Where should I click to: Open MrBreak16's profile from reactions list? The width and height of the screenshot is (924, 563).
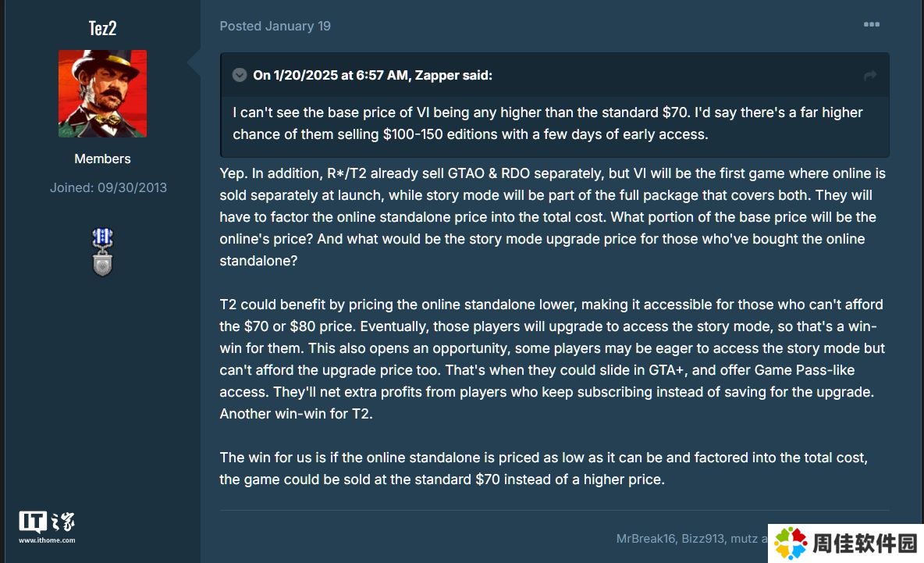(645, 538)
